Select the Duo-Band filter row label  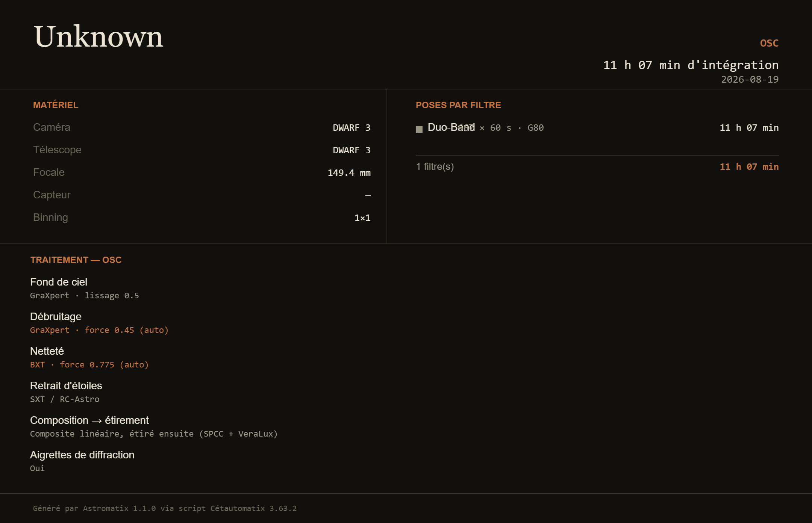pyautogui.click(x=451, y=127)
